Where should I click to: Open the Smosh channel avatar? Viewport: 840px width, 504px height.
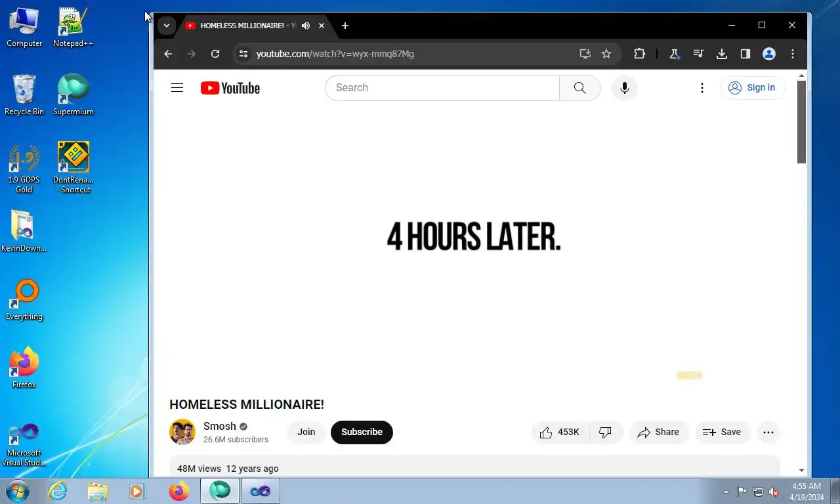[182, 432]
